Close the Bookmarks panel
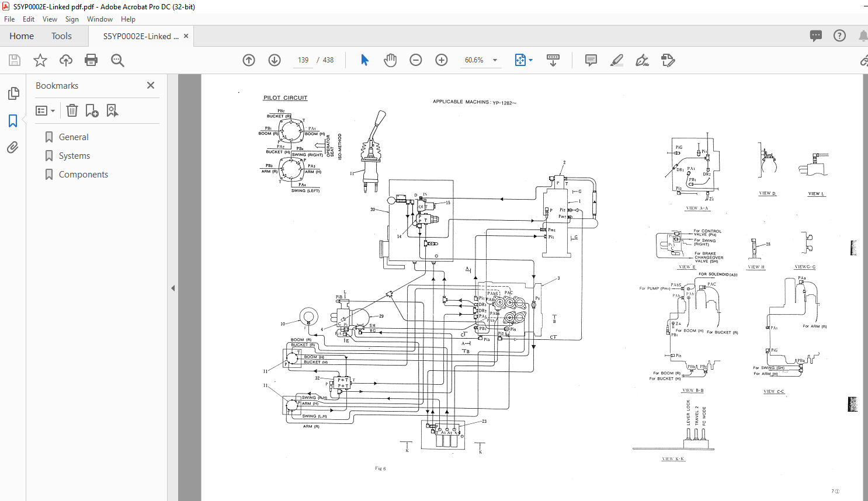The width and height of the screenshot is (868, 501). click(151, 85)
